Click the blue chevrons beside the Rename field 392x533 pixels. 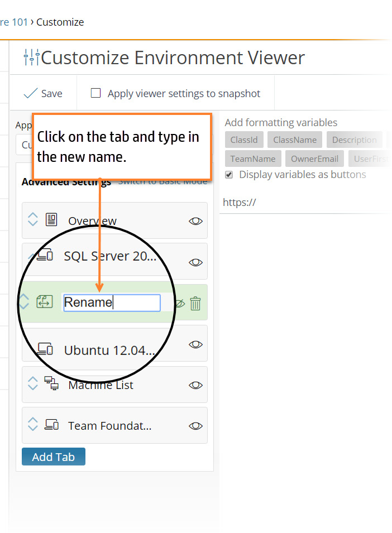23,302
